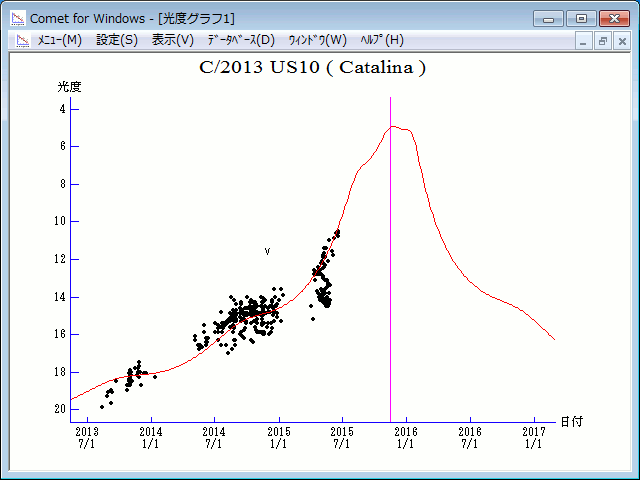Image resolution: width=640 pixels, height=480 pixels.
Task: Click the 2015 7/1 date label
Action: click(342, 438)
